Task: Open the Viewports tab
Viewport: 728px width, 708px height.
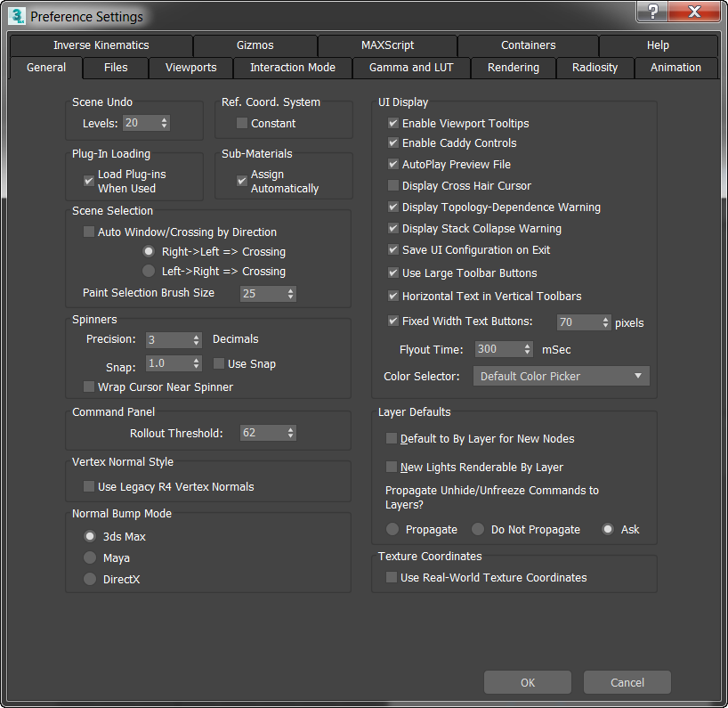Action: click(x=190, y=68)
